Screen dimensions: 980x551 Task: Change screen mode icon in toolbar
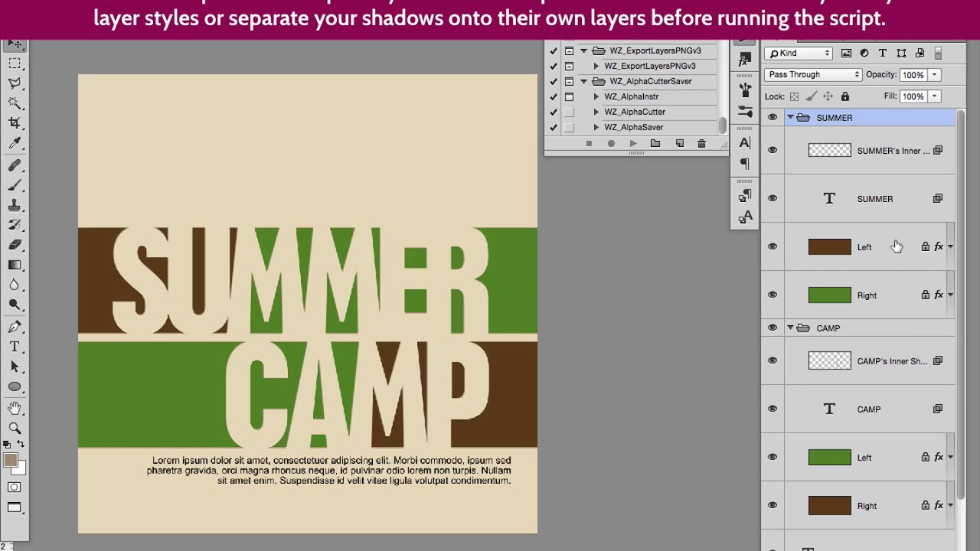point(15,507)
